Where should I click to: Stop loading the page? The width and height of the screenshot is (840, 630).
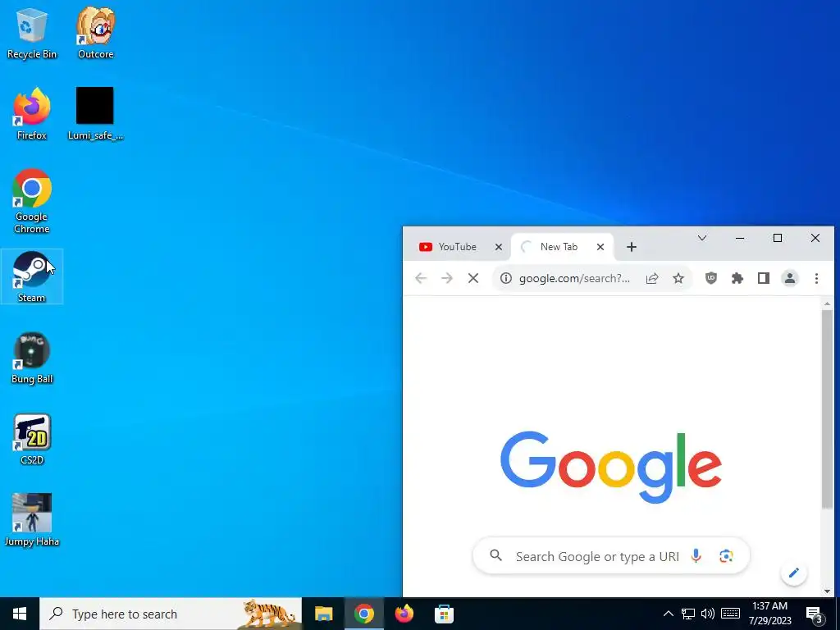pyautogui.click(x=473, y=278)
